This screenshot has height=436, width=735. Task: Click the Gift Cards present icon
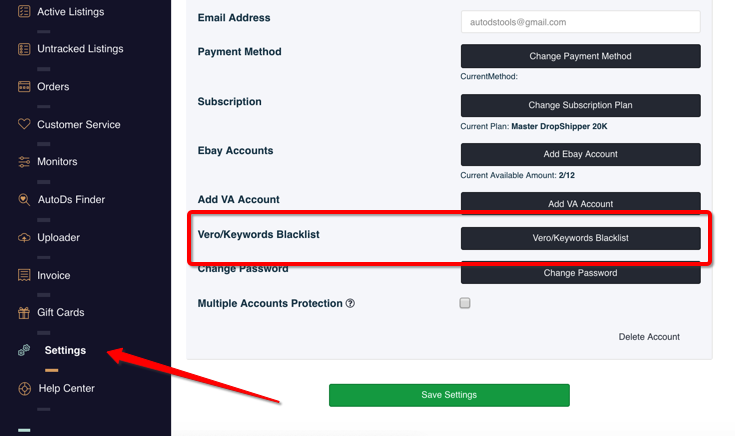[x=24, y=313]
